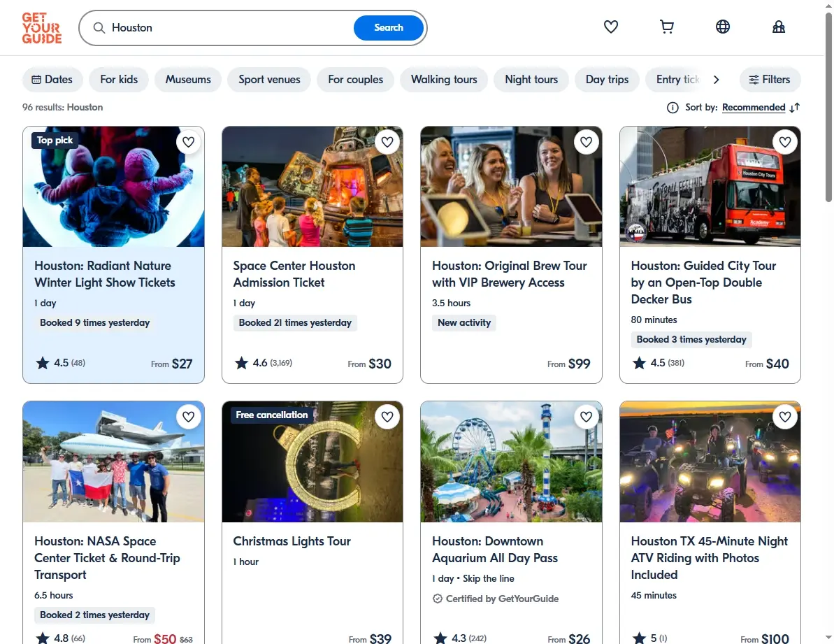Favorite the Double Decker Bus tour
834x644 pixels.
[785, 142]
